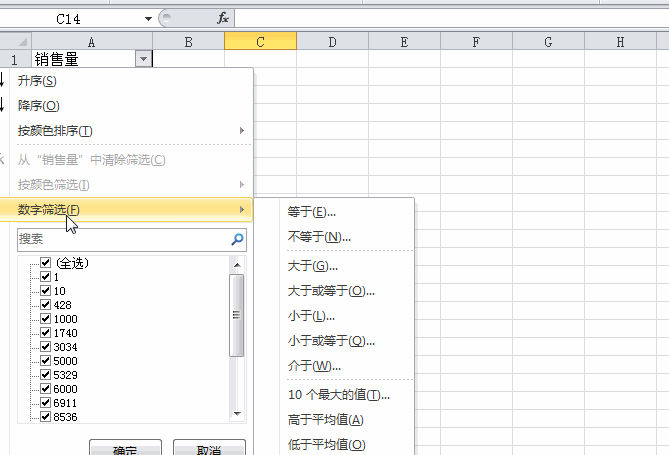Select column D header

point(332,42)
